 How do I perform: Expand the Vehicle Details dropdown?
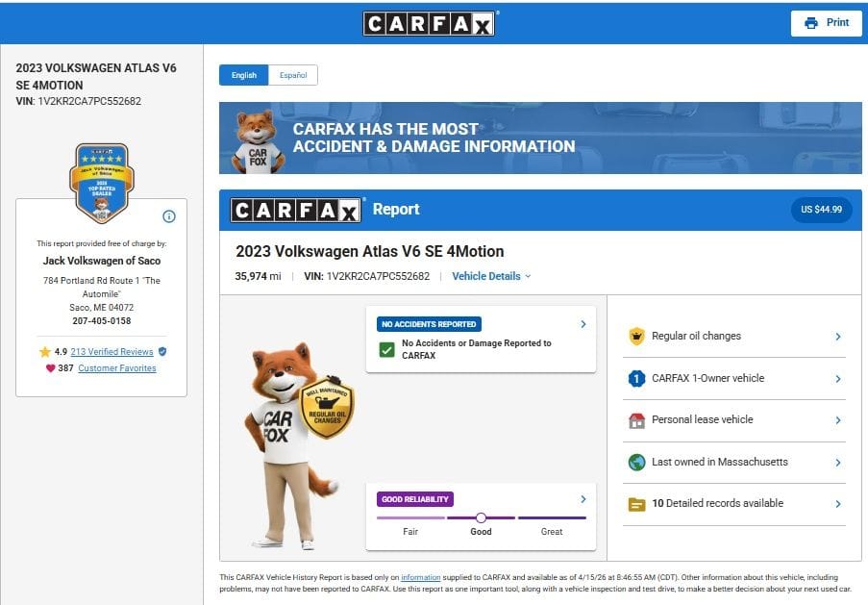coord(491,276)
